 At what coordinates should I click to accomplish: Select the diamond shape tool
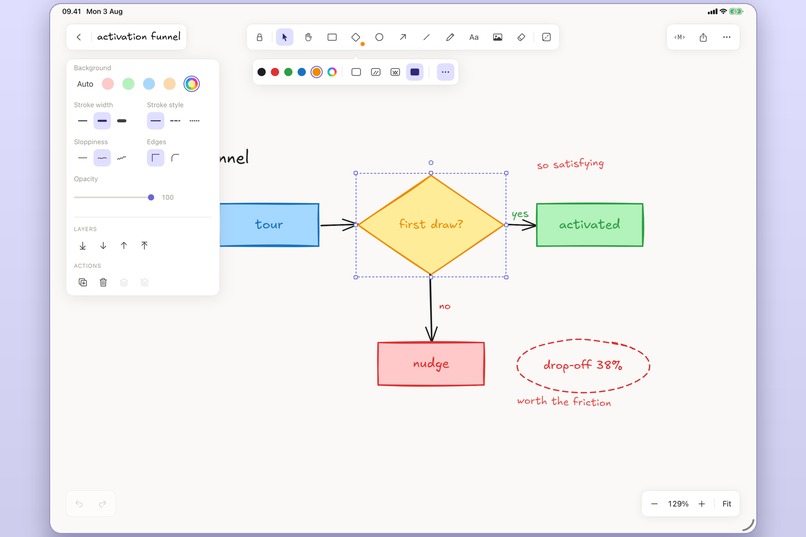[x=356, y=37]
